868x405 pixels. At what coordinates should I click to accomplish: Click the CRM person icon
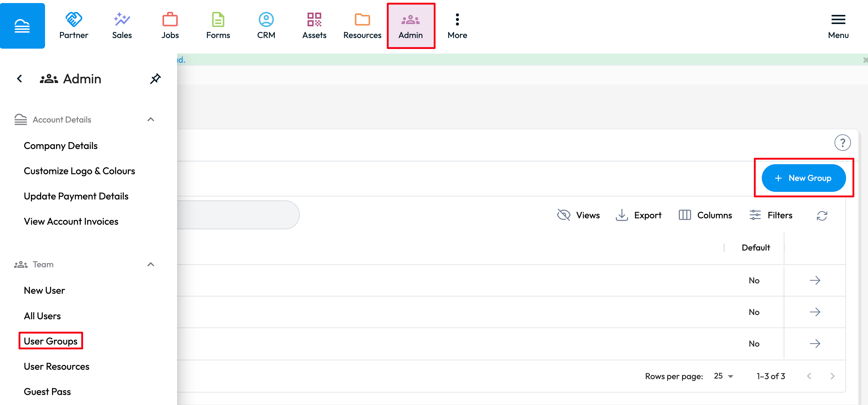[266, 19]
